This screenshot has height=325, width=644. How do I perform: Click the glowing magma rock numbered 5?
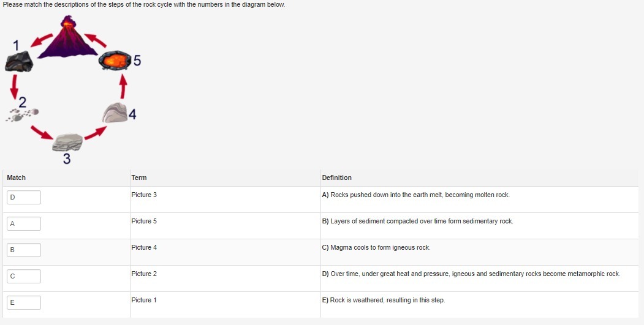tap(115, 61)
